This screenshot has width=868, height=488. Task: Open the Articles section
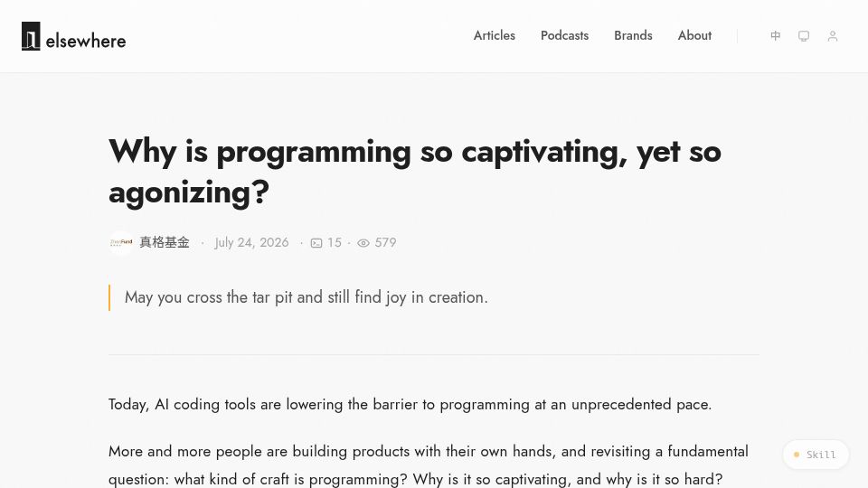tap(495, 35)
